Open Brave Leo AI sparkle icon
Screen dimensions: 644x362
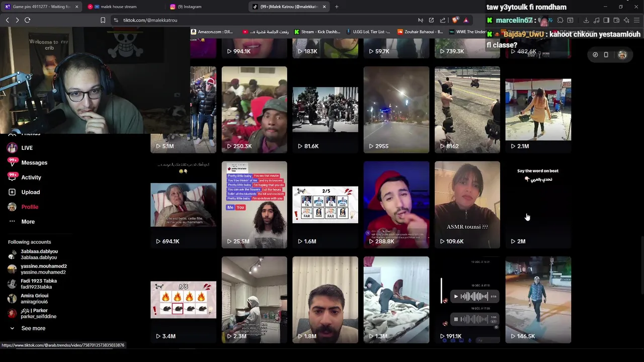coord(626,20)
